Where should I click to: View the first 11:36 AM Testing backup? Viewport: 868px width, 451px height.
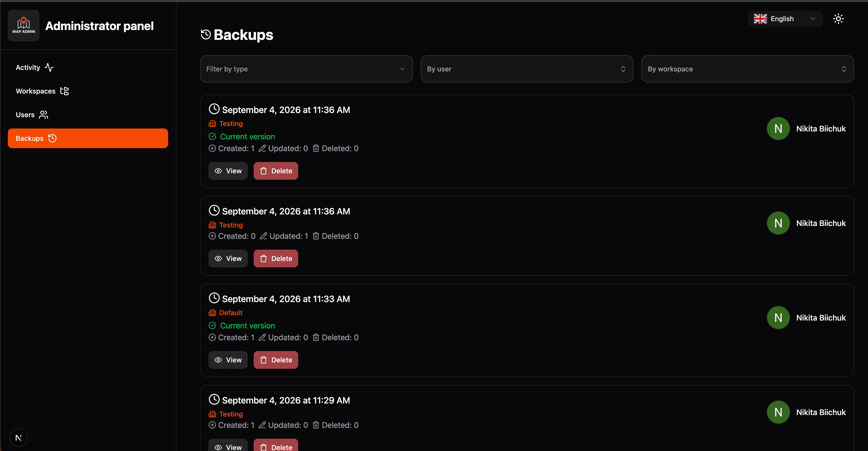[228, 171]
